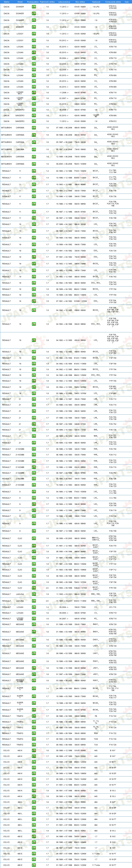The image size is (132, 868).
Task: Click fuel icon in Dacia Logan 09.2004 row
Action: click(34, 58)
